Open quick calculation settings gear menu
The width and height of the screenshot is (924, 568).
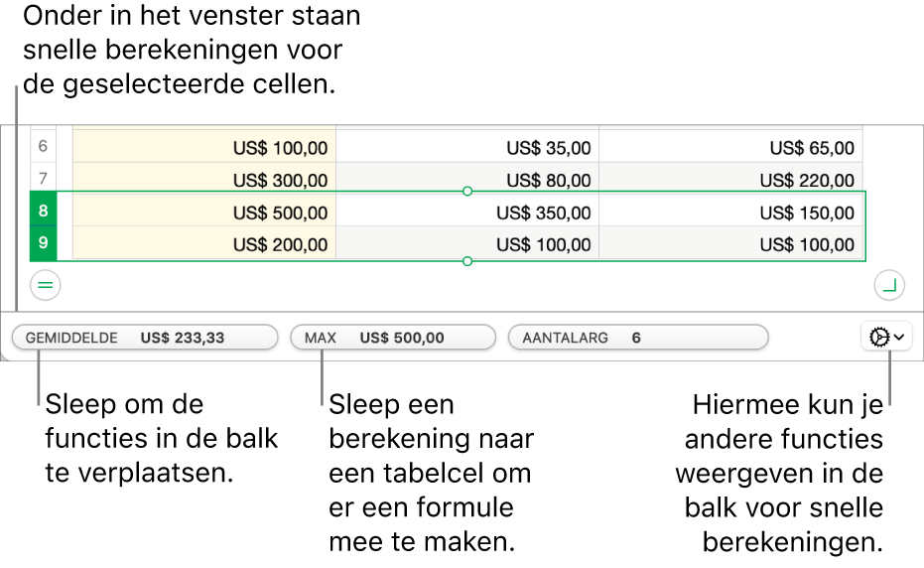(x=886, y=338)
